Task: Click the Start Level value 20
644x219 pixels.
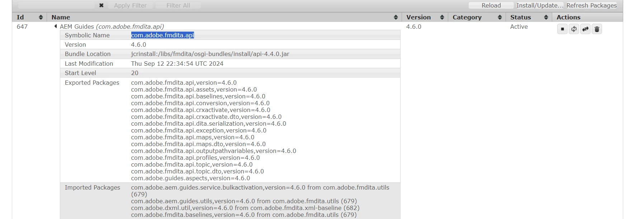Action: [134, 73]
